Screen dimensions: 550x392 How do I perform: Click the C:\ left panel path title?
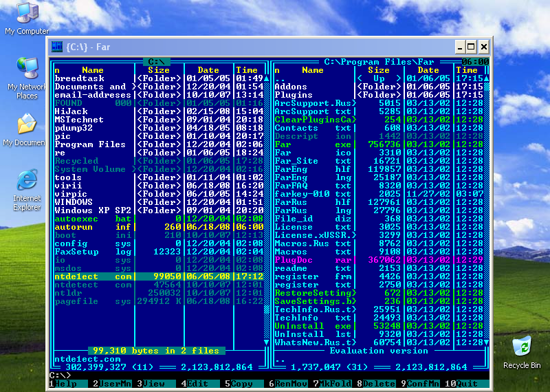(157, 62)
